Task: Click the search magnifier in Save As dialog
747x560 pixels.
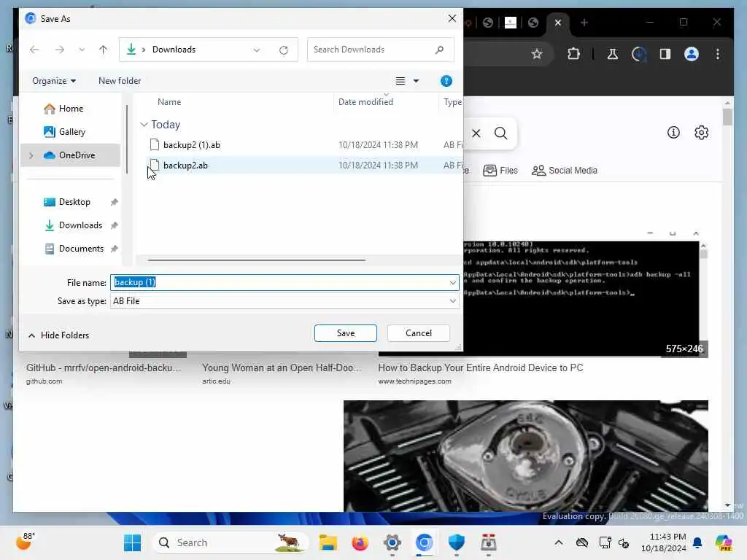Action: click(x=440, y=50)
